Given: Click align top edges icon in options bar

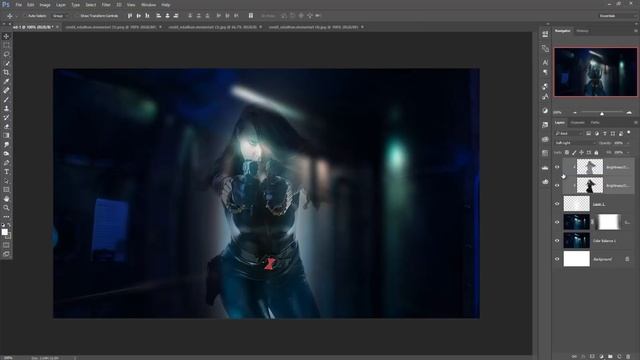Looking at the screenshot, I should (130, 16).
